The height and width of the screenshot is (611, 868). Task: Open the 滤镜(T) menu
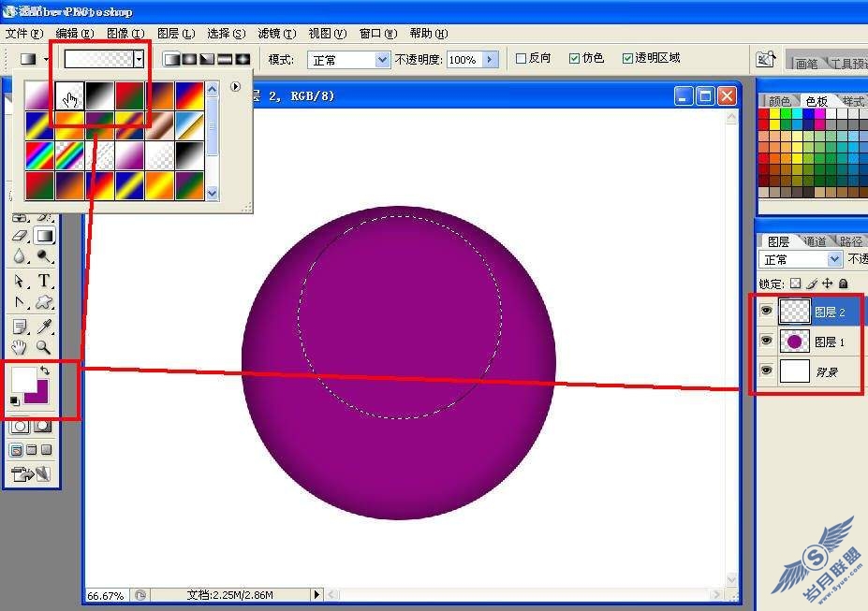(277, 34)
